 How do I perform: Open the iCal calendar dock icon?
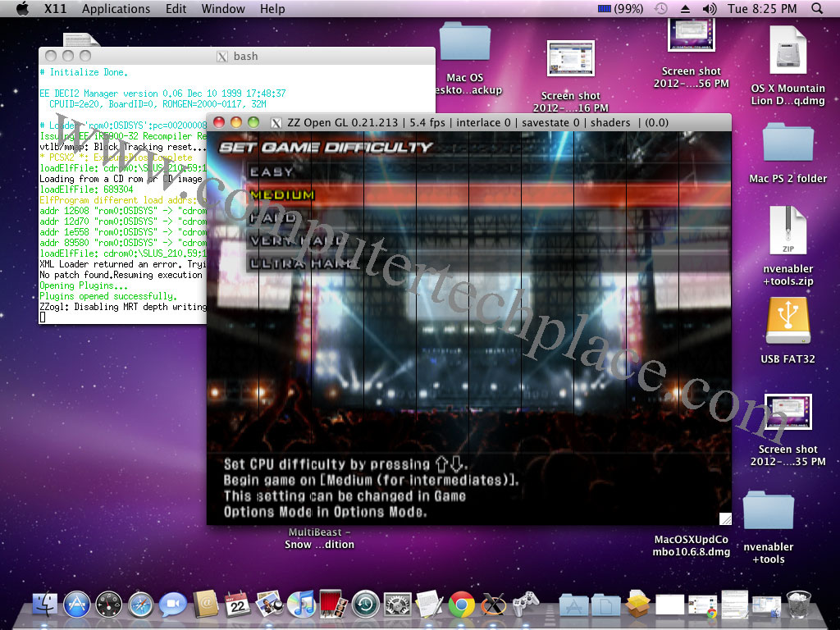tap(237, 604)
